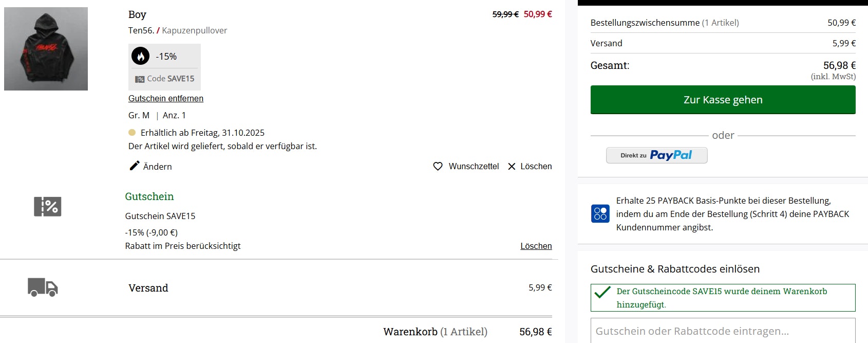Click the X icon to delete item
This screenshot has width=868, height=343.
[512, 167]
